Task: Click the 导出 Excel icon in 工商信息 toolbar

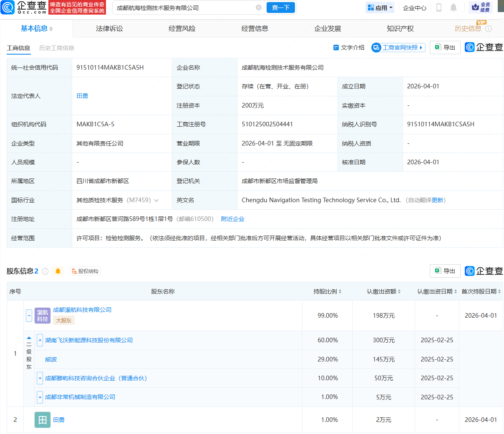Action: [x=438, y=47]
